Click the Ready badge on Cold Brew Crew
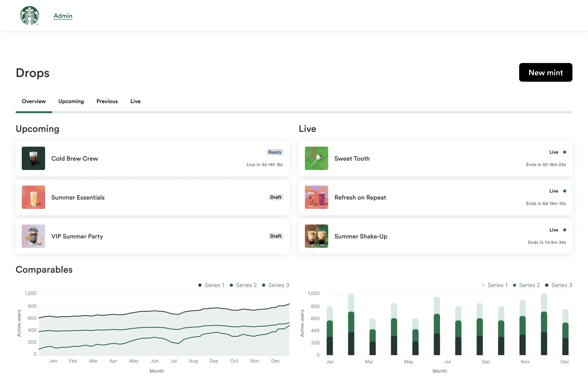588x382 pixels. [x=275, y=152]
